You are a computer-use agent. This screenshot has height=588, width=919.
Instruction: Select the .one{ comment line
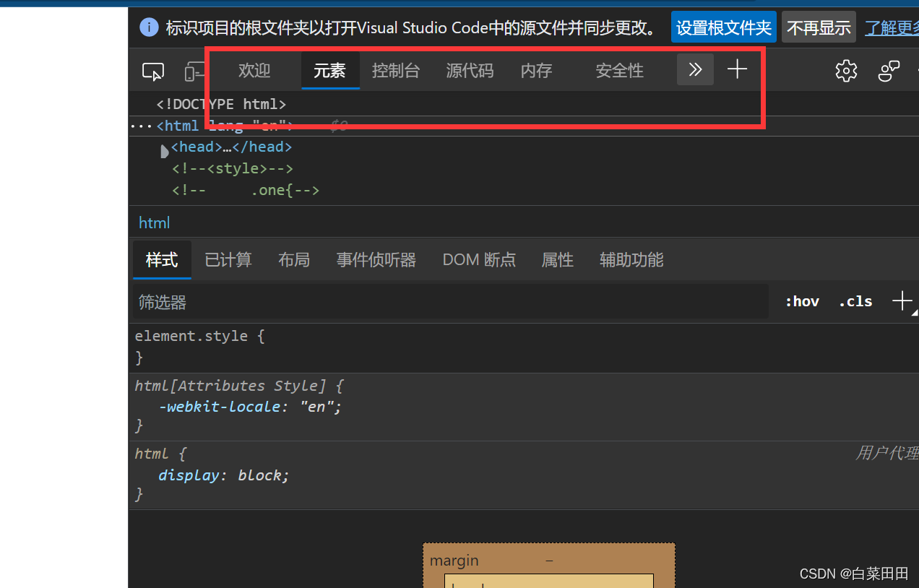pos(246,190)
